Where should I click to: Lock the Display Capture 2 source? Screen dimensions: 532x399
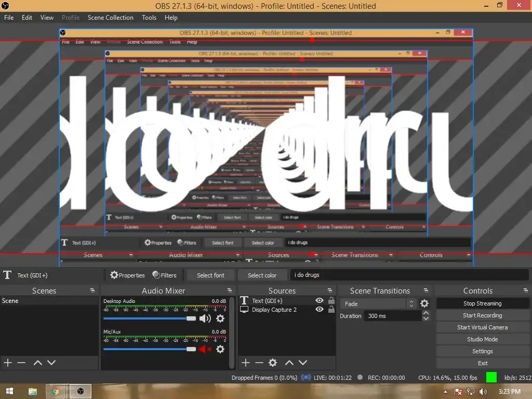point(331,309)
